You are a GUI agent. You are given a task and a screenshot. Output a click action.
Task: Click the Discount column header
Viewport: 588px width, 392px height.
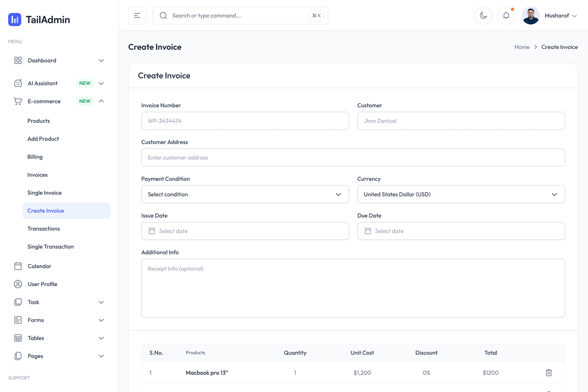coord(426,353)
